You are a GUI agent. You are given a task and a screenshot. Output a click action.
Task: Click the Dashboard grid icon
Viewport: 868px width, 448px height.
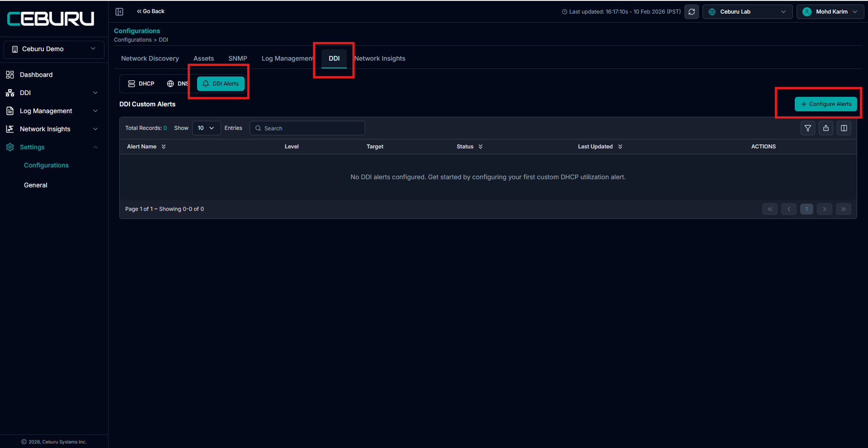pos(10,75)
